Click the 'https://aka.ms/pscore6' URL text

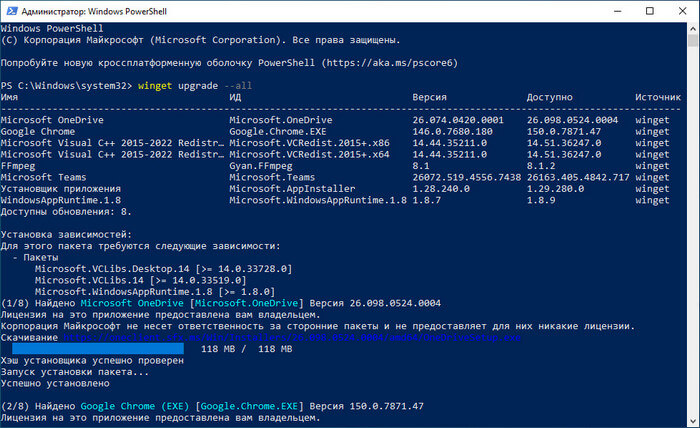coord(389,63)
